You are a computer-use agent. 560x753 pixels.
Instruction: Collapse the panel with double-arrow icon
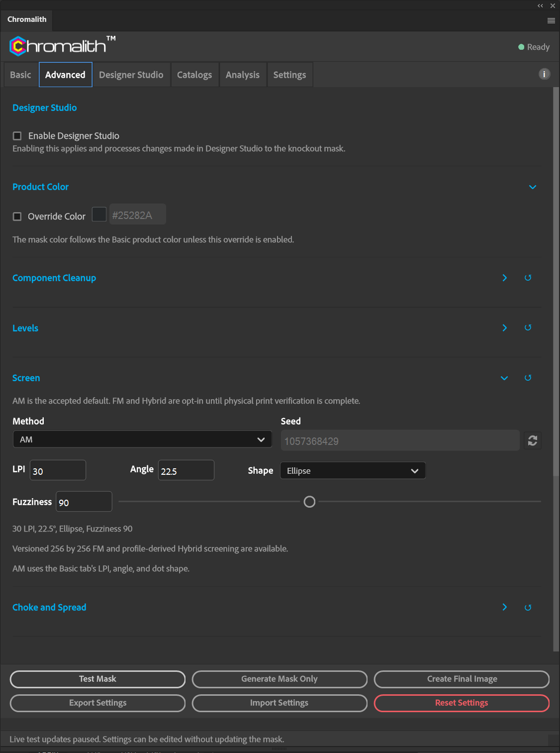pyautogui.click(x=540, y=6)
